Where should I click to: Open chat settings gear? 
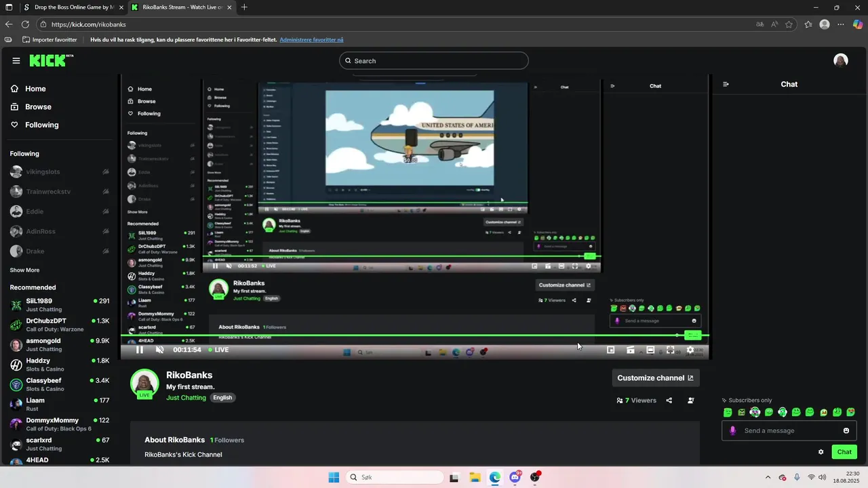pos(821,452)
